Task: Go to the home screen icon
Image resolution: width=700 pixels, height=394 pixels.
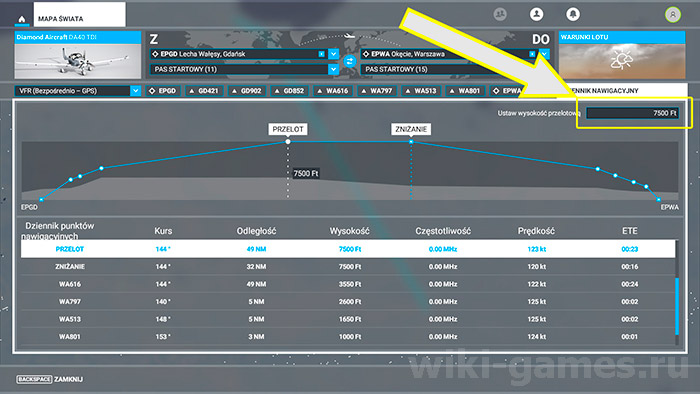Action: point(21,19)
